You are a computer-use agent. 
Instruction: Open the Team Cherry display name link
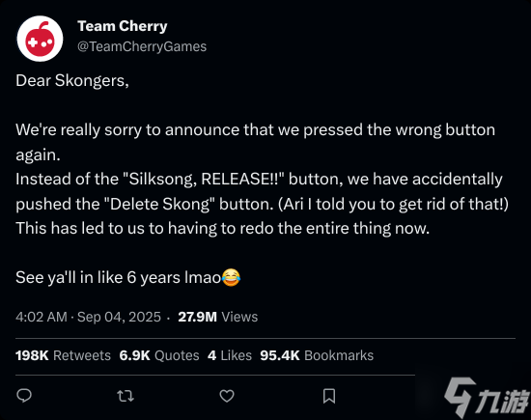pos(123,26)
